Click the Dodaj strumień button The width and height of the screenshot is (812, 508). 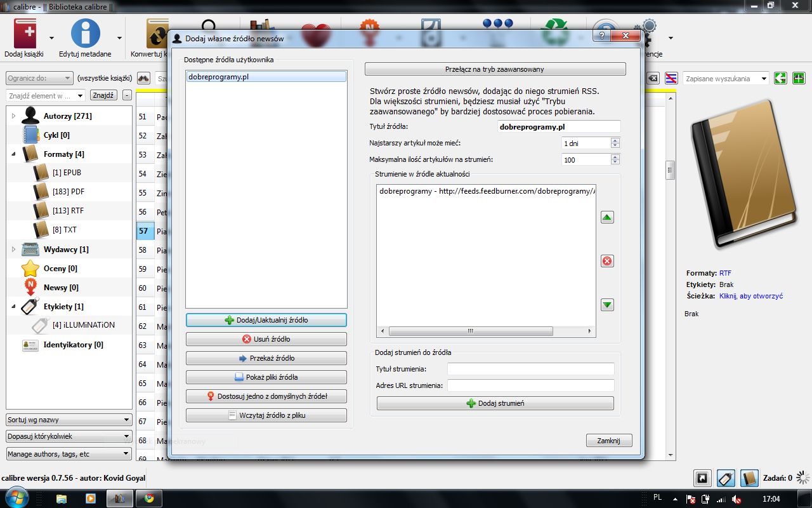pos(495,403)
